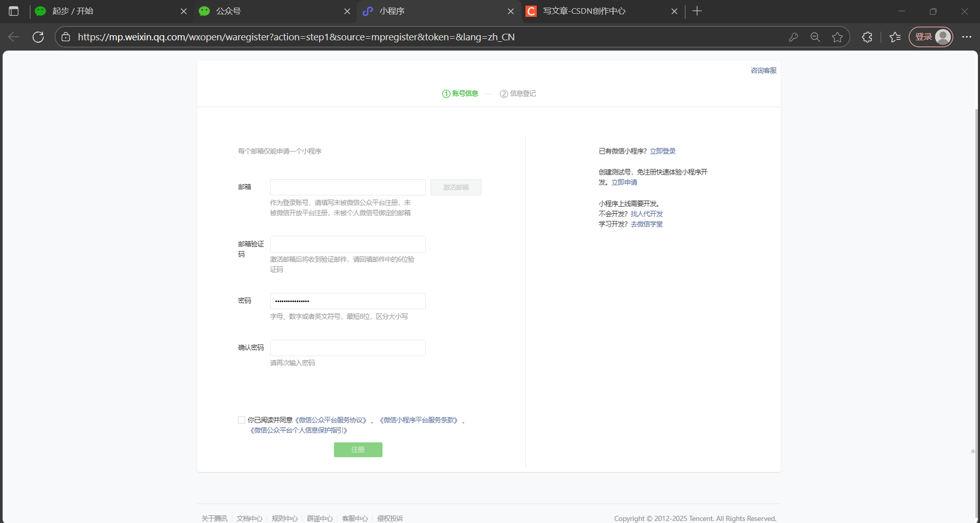The width and height of the screenshot is (980, 523).
Task: Click the 立即申请 test account link
Action: pyautogui.click(x=624, y=182)
